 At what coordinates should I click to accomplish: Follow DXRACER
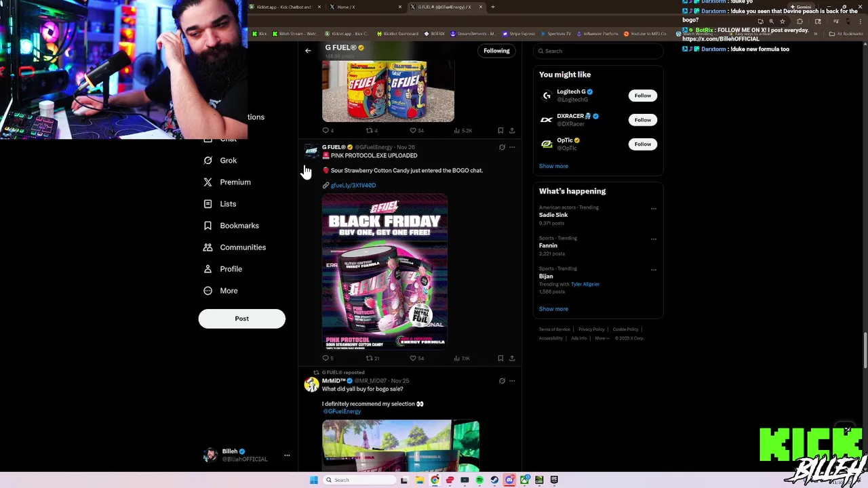coord(642,120)
